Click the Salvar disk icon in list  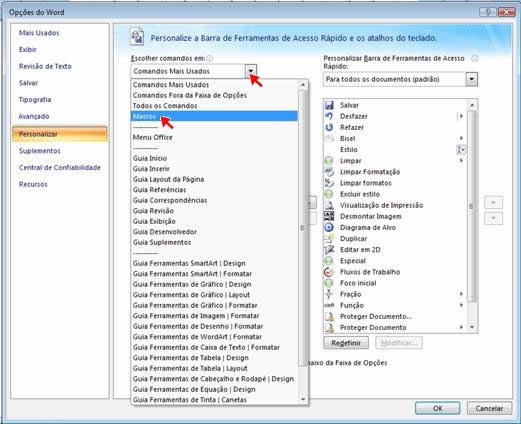[x=329, y=105]
